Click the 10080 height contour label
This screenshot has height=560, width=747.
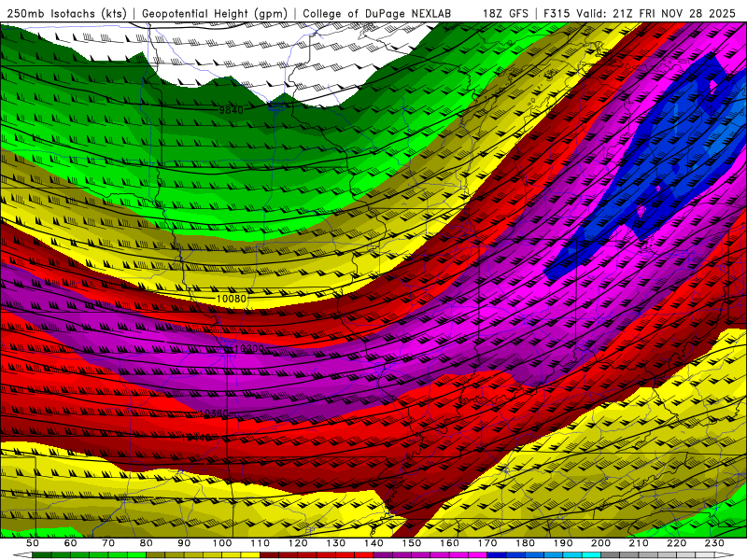click(232, 299)
